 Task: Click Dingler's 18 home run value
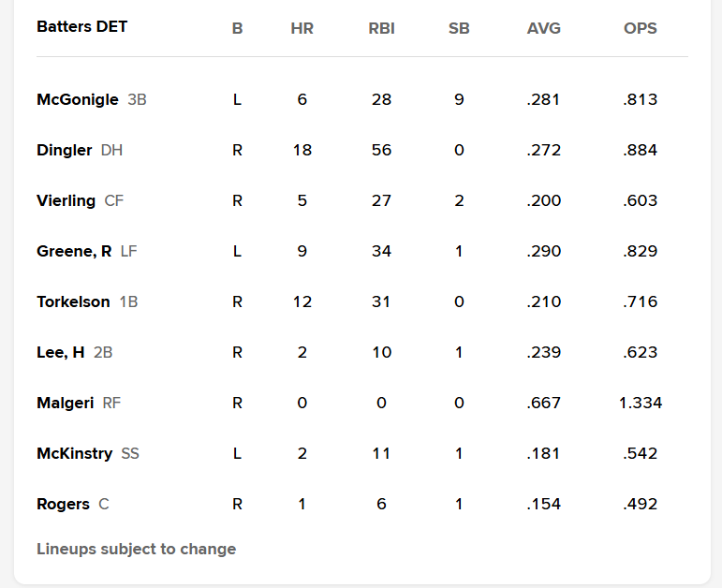pos(302,150)
